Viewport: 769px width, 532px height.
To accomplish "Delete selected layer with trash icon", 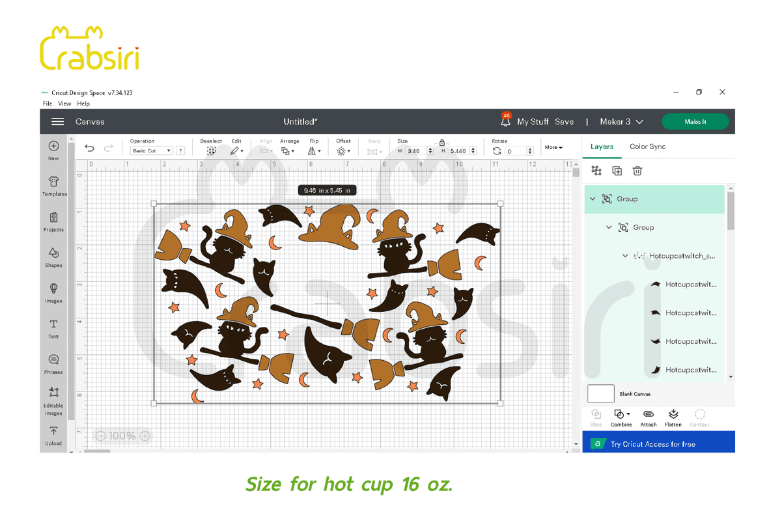I will coord(637,171).
